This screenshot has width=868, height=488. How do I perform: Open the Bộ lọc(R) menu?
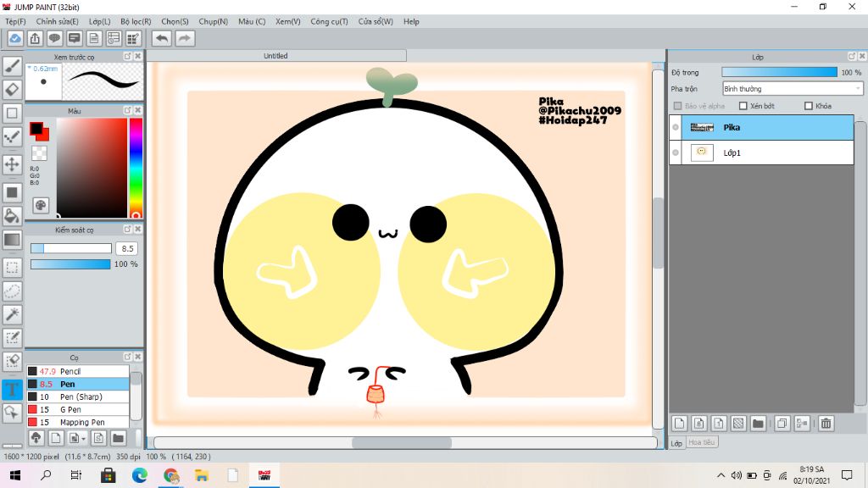(x=136, y=21)
